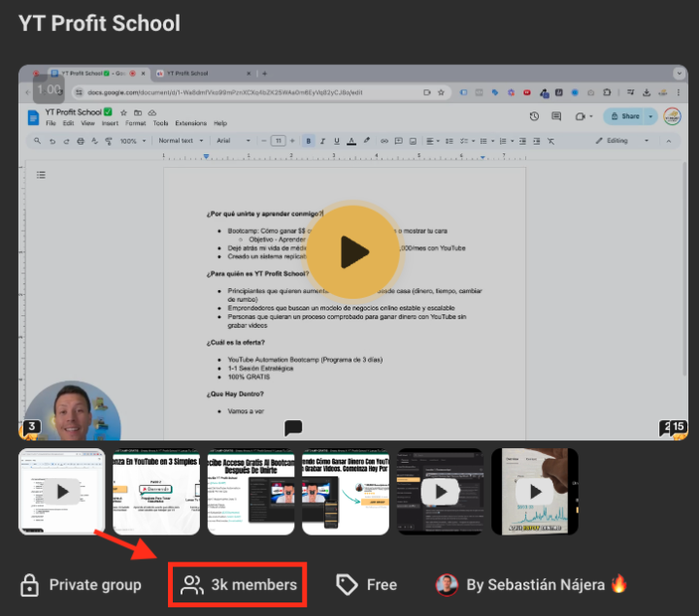The image size is (699, 616).
Task: Open the Chrome extensions puzzle icon
Action: (607, 93)
